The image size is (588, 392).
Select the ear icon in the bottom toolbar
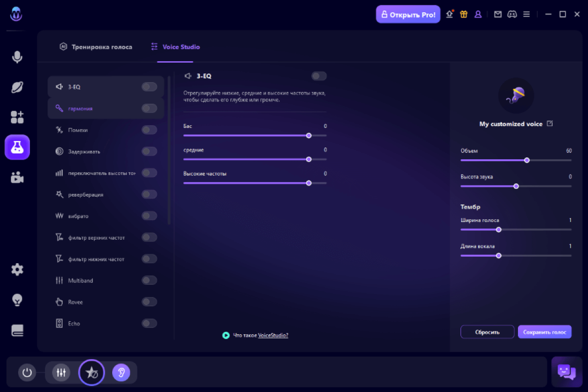point(122,372)
